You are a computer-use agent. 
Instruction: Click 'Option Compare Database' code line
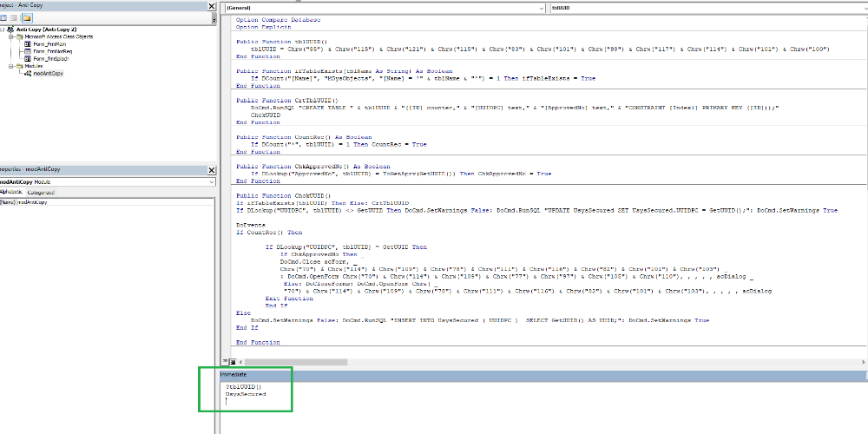click(x=278, y=19)
